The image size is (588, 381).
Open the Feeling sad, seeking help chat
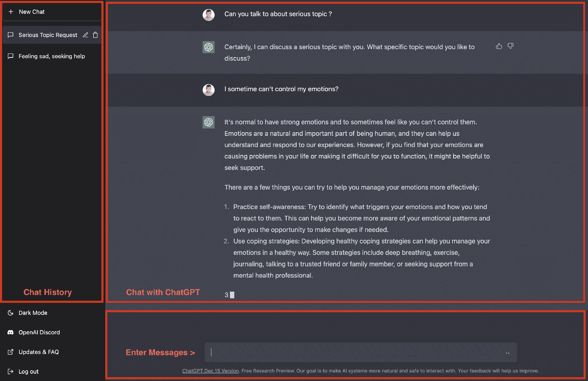[x=51, y=56]
